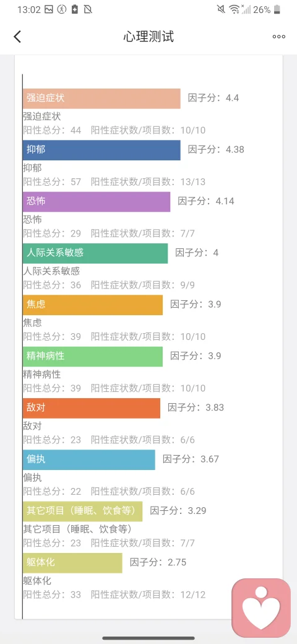The width and height of the screenshot is (297, 644).
Task: Tap the pink heart floating app icon
Action: [261, 608]
